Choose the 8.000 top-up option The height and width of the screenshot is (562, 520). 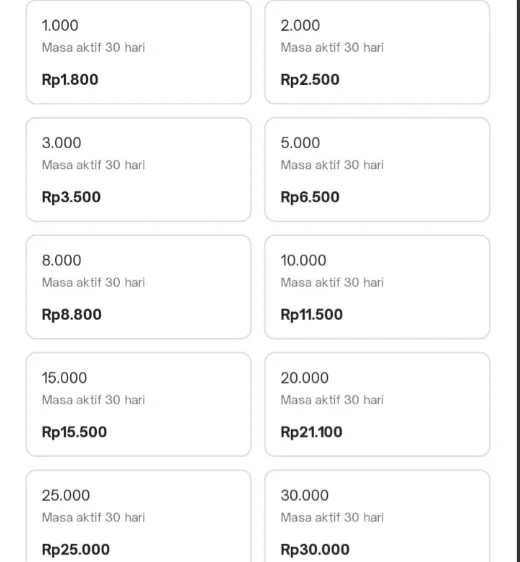(x=138, y=287)
